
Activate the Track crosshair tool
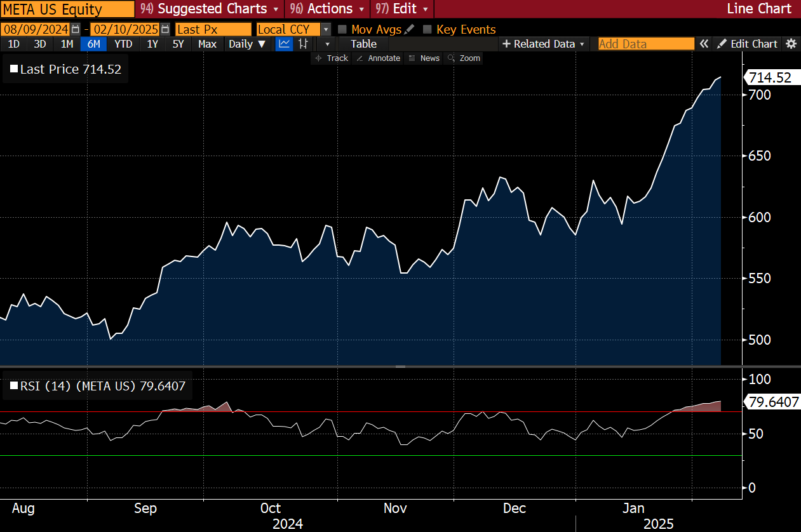tap(332, 58)
